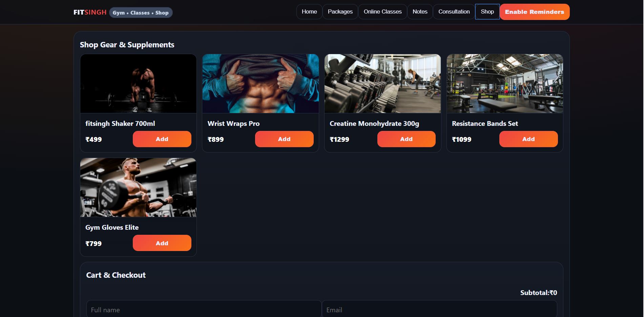This screenshot has width=644, height=317.
Task: Add fitsingh Shaker 700ml to cart
Action: tap(162, 139)
